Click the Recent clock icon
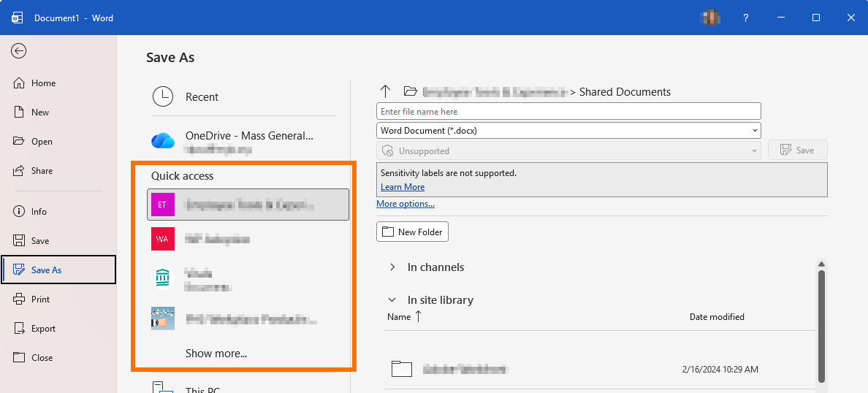This screenshot has height=393, width=868. click(163, 97)
